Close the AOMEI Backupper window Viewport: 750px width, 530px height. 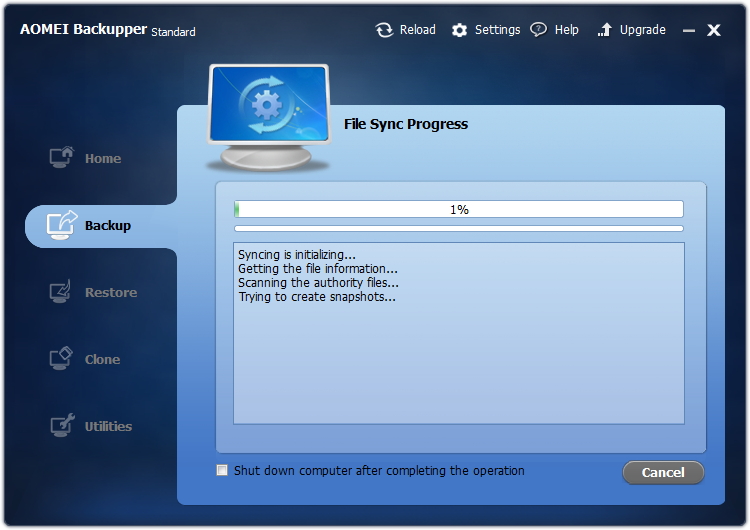(x=714, y=31)
